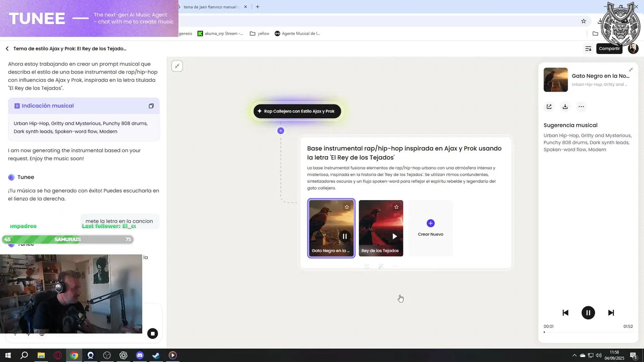Click the Crear Nuevo card
The height and width of the screenshot is (362, 644).
[430, 228]
